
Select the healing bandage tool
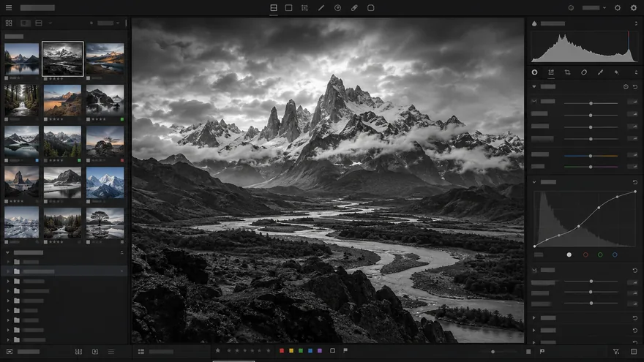pyautogui.click(x=354, y=8)
